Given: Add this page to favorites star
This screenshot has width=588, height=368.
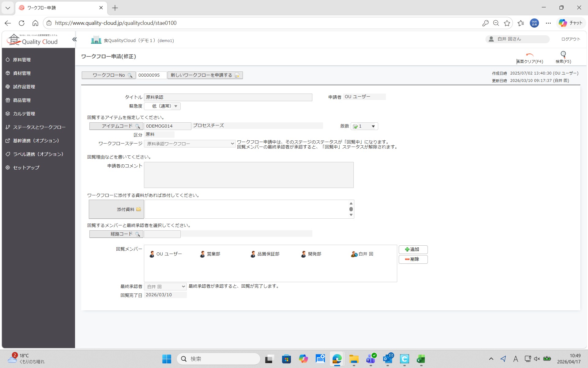Looking at the screenshot, I should (x=507, y=23).
